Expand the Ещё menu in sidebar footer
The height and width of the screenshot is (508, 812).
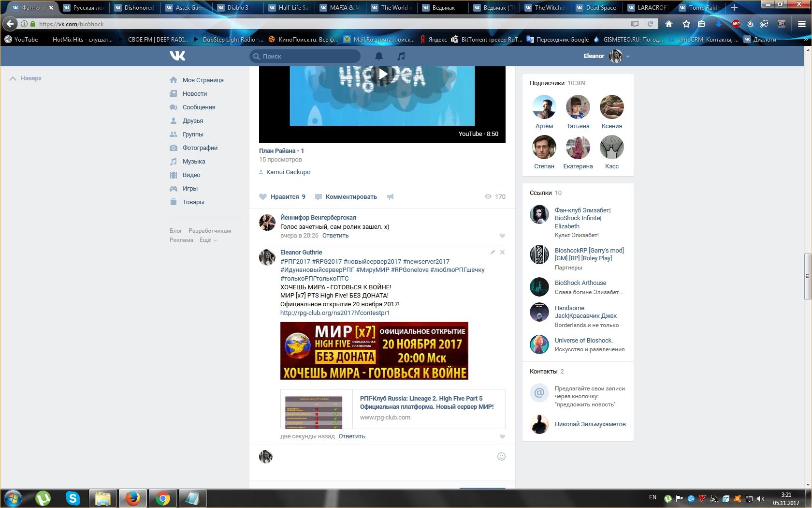(208, 240)
